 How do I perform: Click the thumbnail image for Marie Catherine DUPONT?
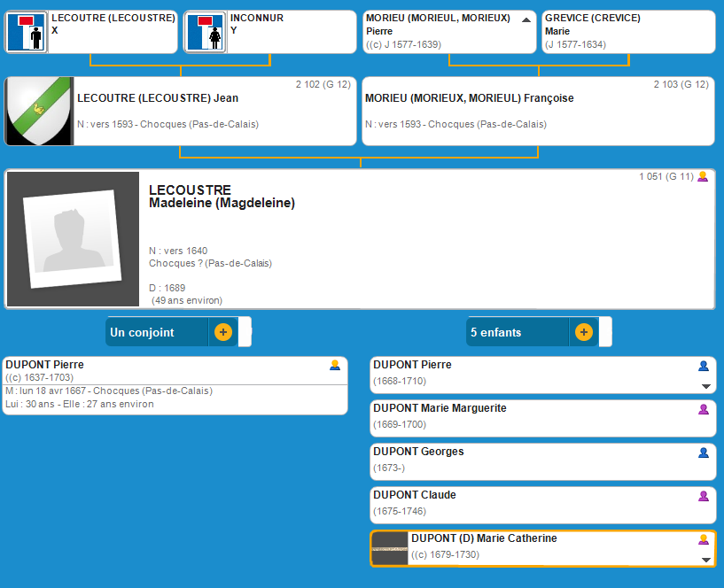click(x=389, y=549)
